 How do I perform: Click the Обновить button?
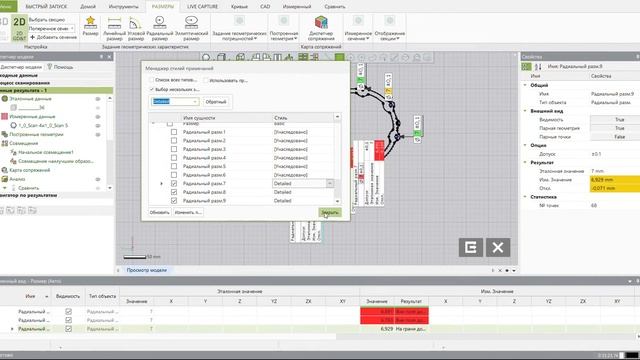(x=159, y=212)
